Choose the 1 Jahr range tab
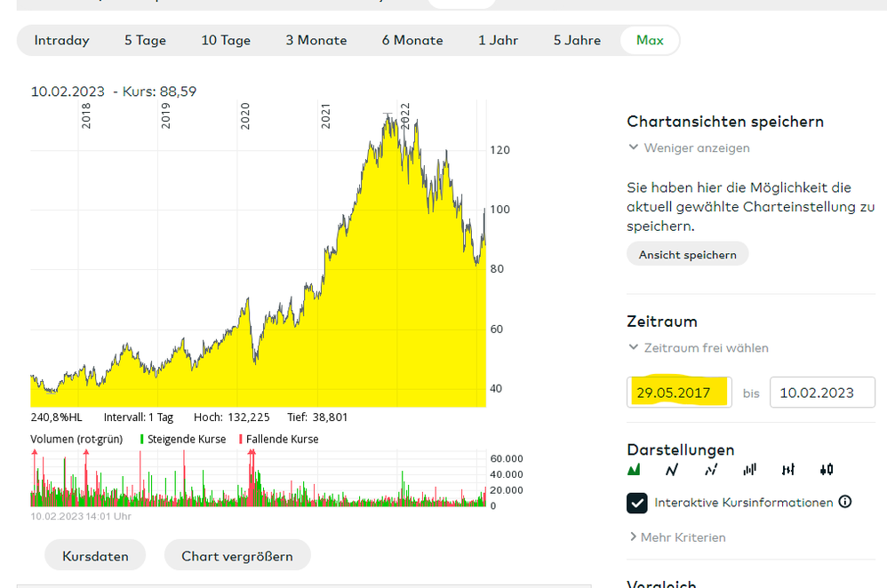 [x=499, y=40]
